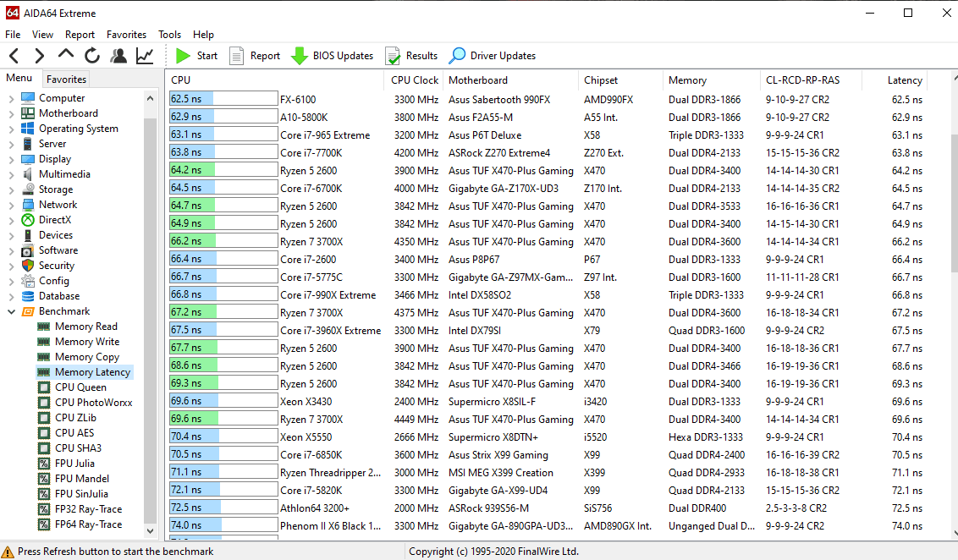The image size is (958, 560).
Task: Open the Report toolbar button
Action: pyautogui.click(x=254, y=56)
